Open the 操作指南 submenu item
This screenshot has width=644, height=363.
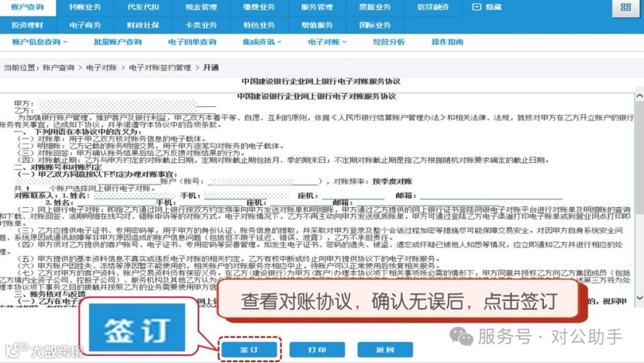447,42
